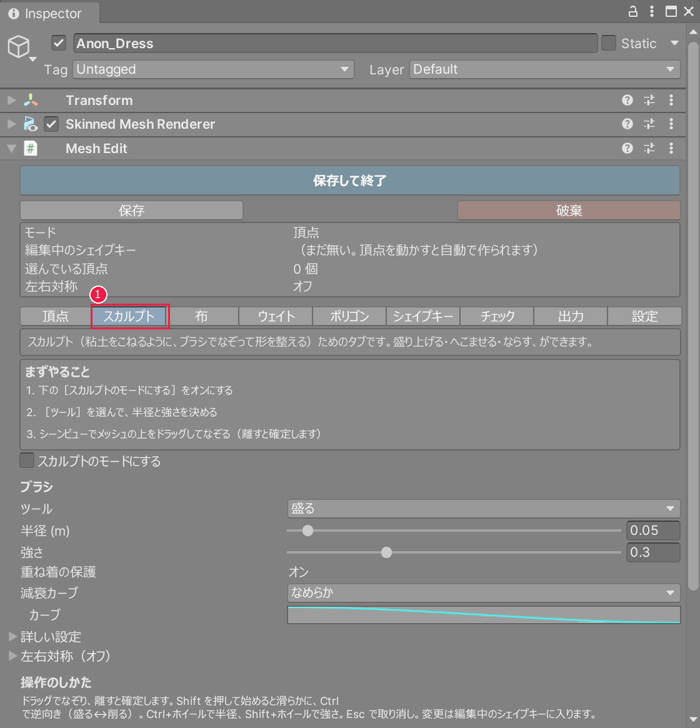Open Skinned Mesh Renderer help
The image size is (700, 728).
click(627, 124)
